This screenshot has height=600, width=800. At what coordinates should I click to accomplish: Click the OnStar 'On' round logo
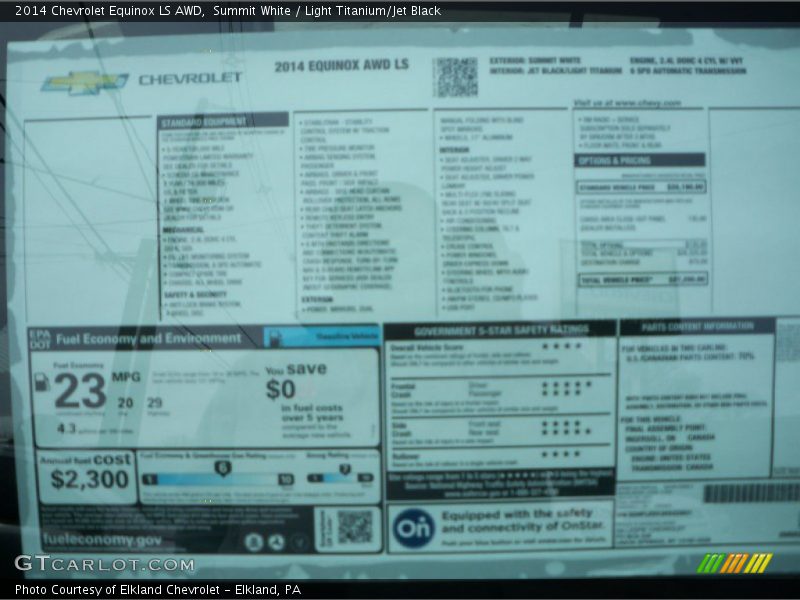[x=414, y=529]
